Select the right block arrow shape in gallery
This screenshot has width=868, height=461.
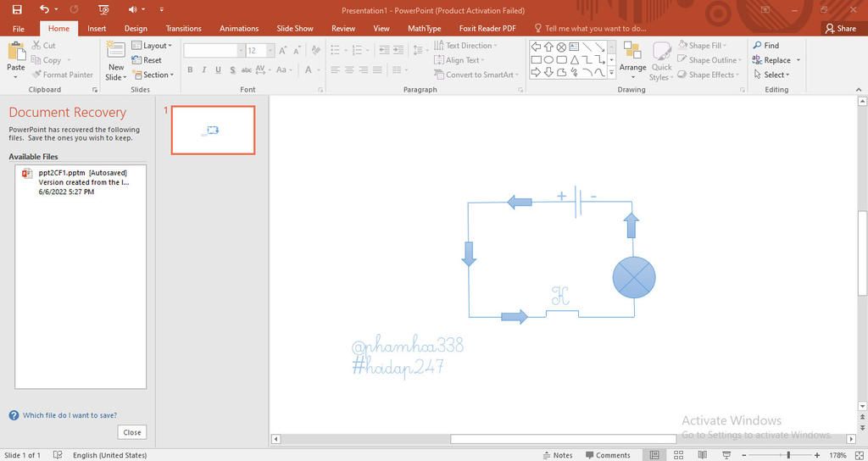tap(536, 72)
